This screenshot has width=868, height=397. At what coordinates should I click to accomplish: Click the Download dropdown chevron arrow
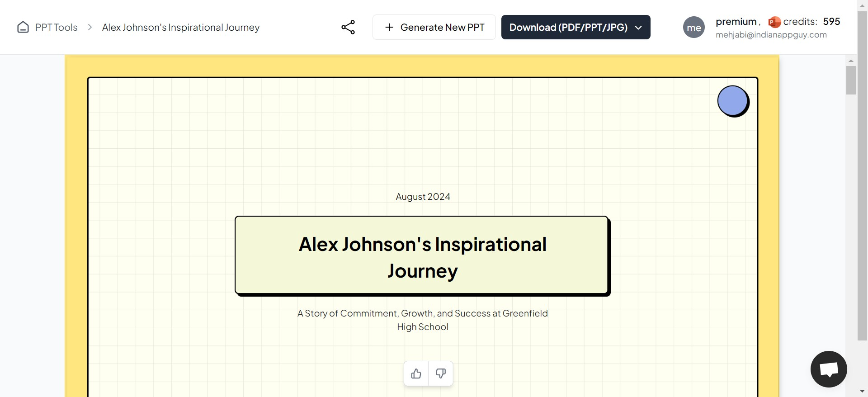638,28
